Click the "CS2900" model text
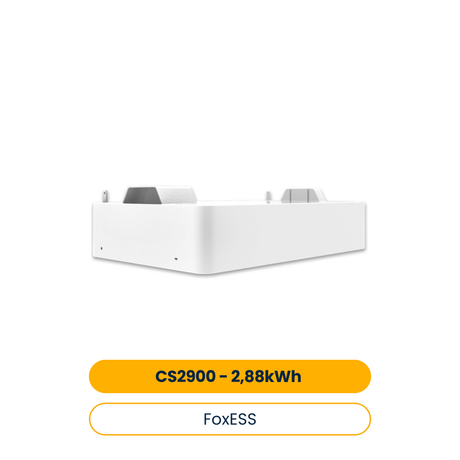This screenshot has width=460, height=460. click(x=185, y=376)
